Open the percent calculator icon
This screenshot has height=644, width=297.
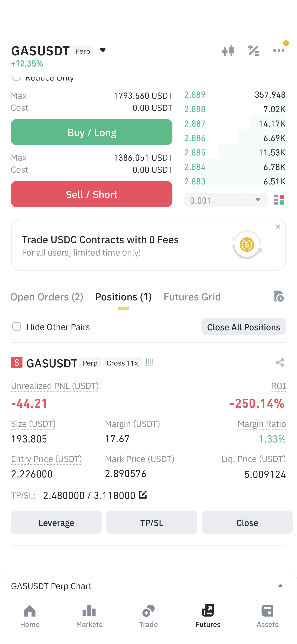pos(253,51)
